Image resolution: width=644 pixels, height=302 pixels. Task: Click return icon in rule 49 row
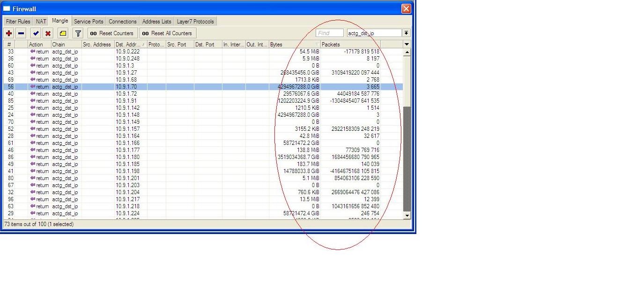tap(33, 164)
